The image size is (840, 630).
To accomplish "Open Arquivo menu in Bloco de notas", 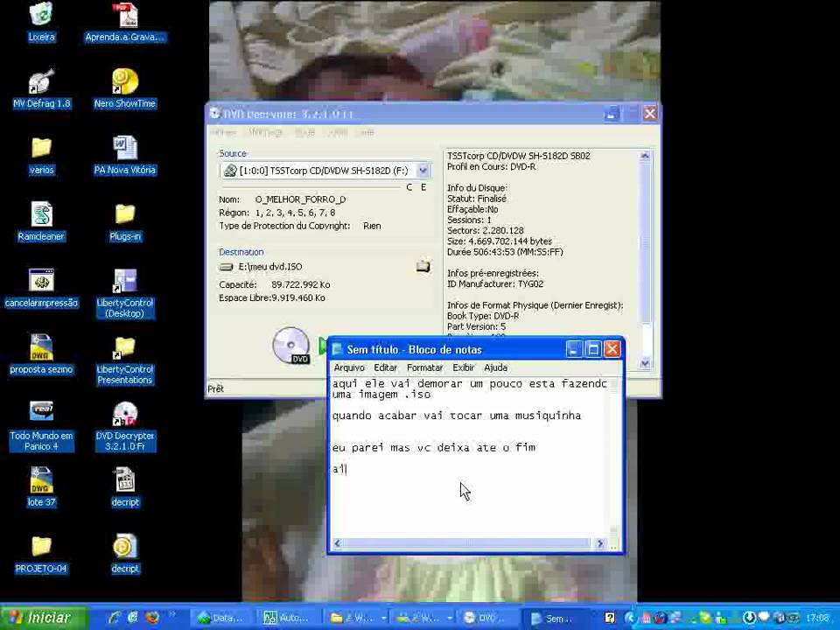I will click(349, 367).
